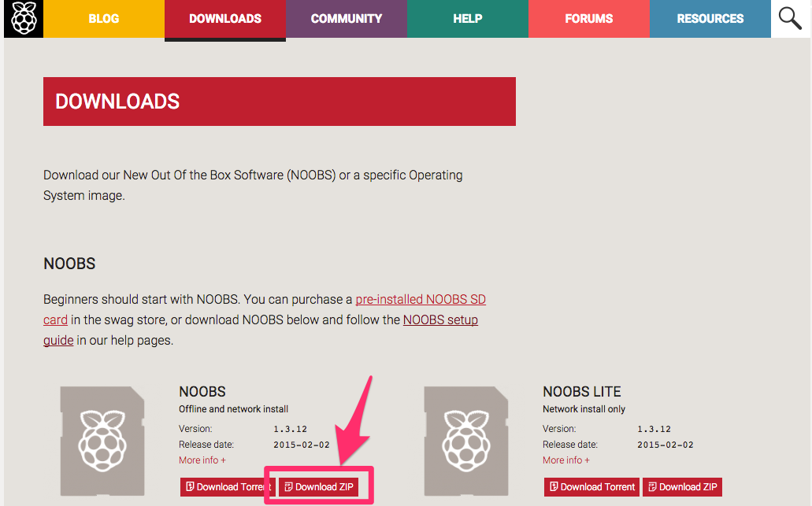Open the search magnifier icon

790,19
